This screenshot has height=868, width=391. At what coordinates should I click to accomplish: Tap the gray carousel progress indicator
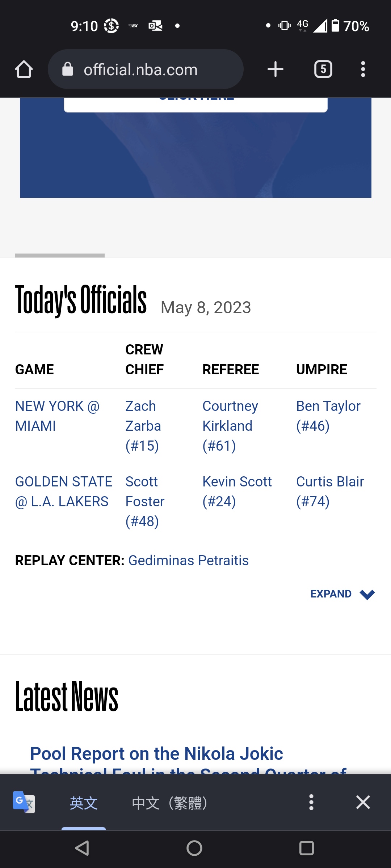pos(60,255)
